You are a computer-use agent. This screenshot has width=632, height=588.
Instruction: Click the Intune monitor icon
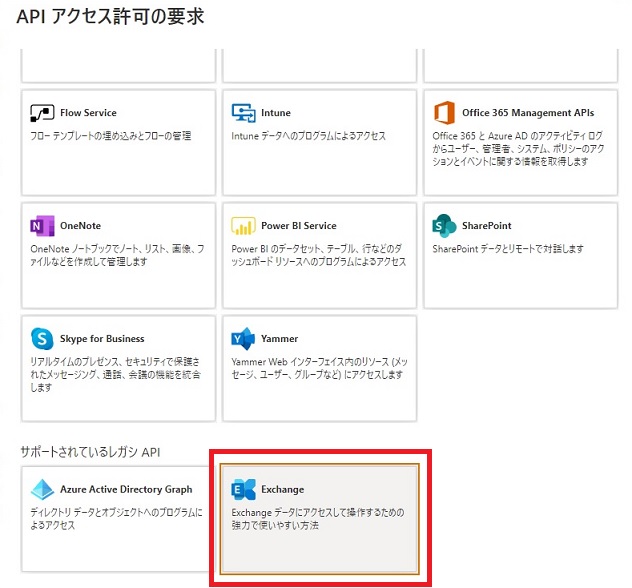(x=243, y=112)
